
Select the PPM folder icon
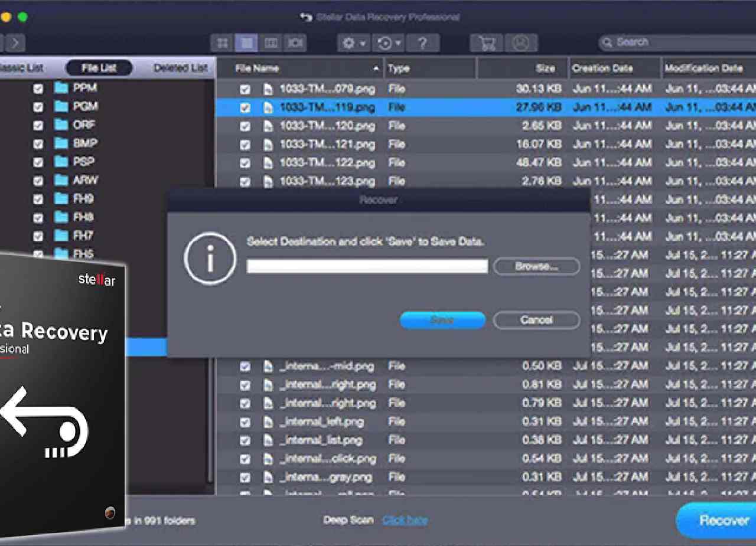[61, 88]
